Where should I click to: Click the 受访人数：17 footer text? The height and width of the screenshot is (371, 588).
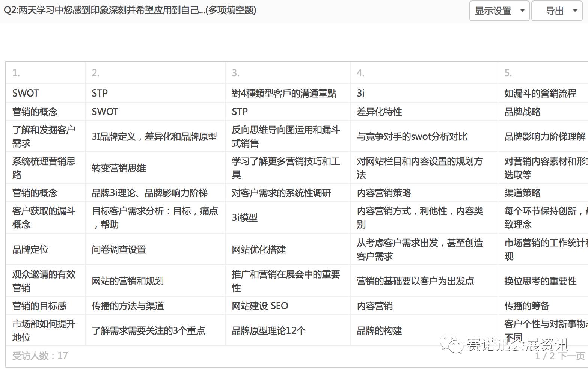tap(40, 356)
